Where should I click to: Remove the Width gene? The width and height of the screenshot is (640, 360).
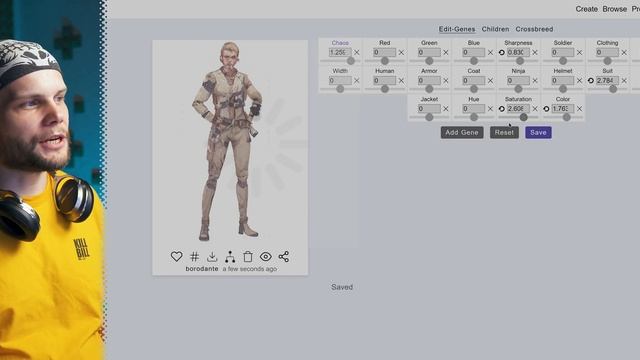(357, 80)
